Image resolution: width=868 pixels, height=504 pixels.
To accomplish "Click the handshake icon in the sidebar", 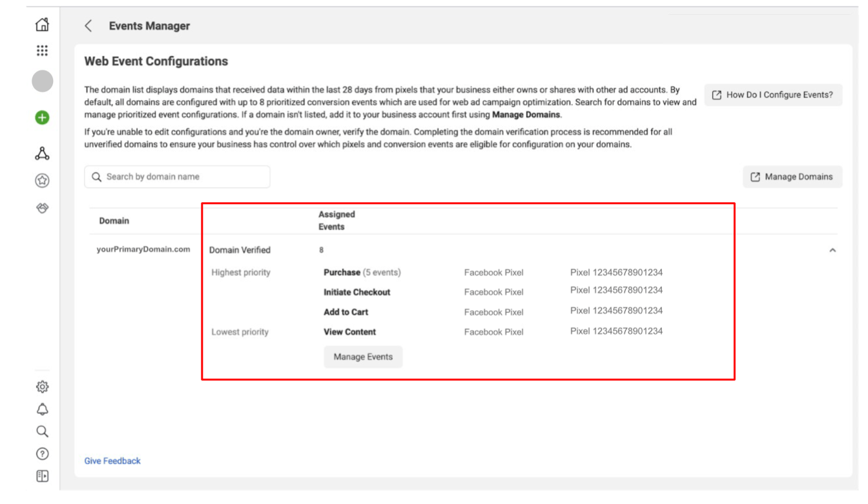I will click(x=42, y=208).
